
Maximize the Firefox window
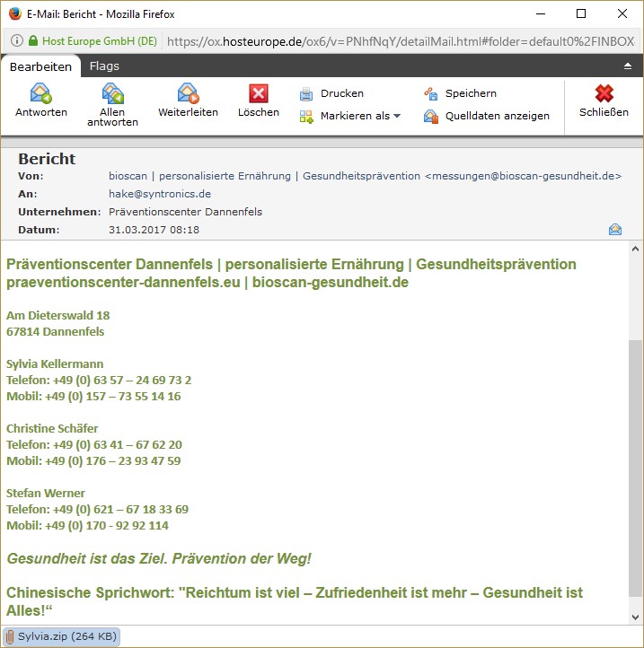tap(581, 13)
